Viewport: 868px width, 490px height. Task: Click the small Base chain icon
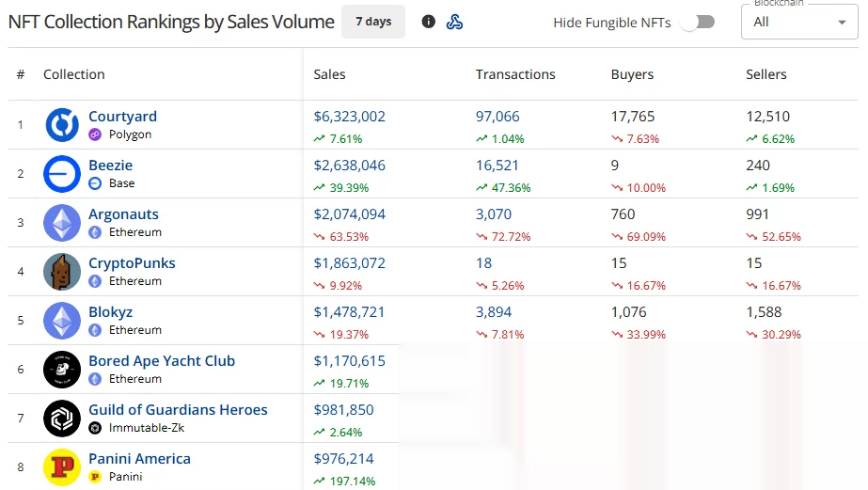95,183
